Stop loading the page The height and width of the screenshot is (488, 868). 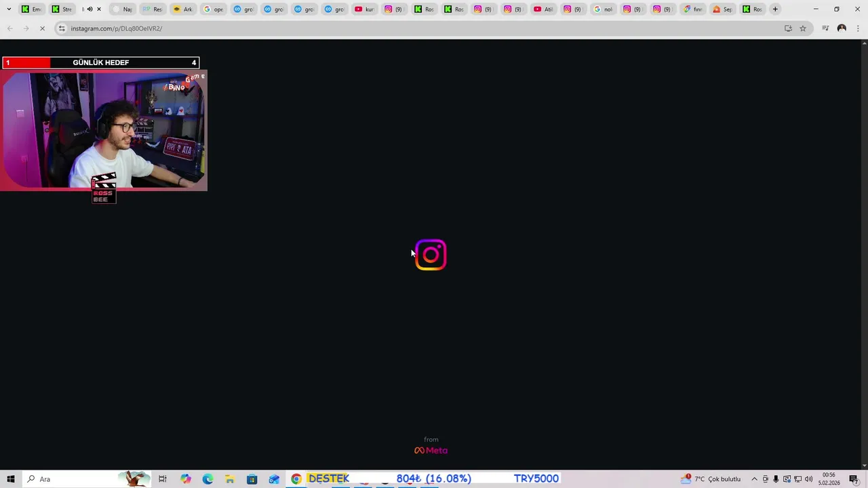(42, 28)
